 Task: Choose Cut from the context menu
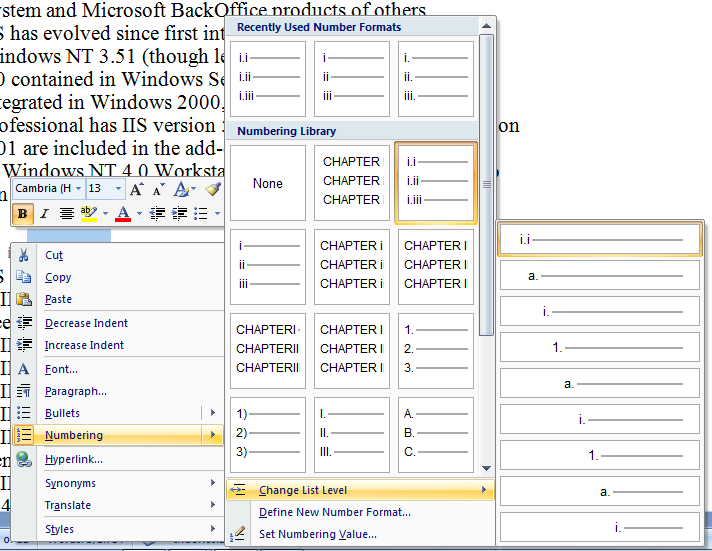coord(54,255)
